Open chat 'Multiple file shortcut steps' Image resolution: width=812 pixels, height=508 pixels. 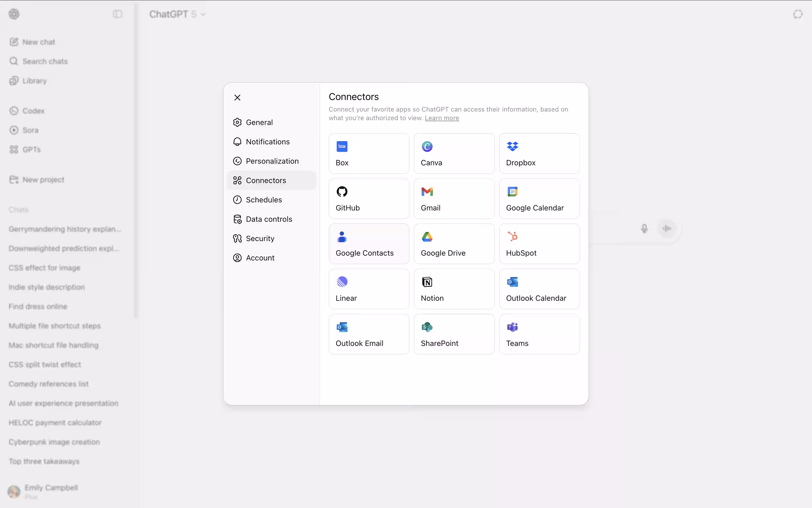point(54,326)
